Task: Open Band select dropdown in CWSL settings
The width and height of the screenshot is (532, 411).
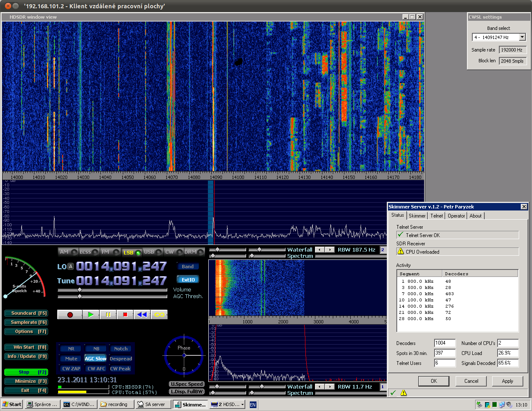Action: (x=522, y=37)
